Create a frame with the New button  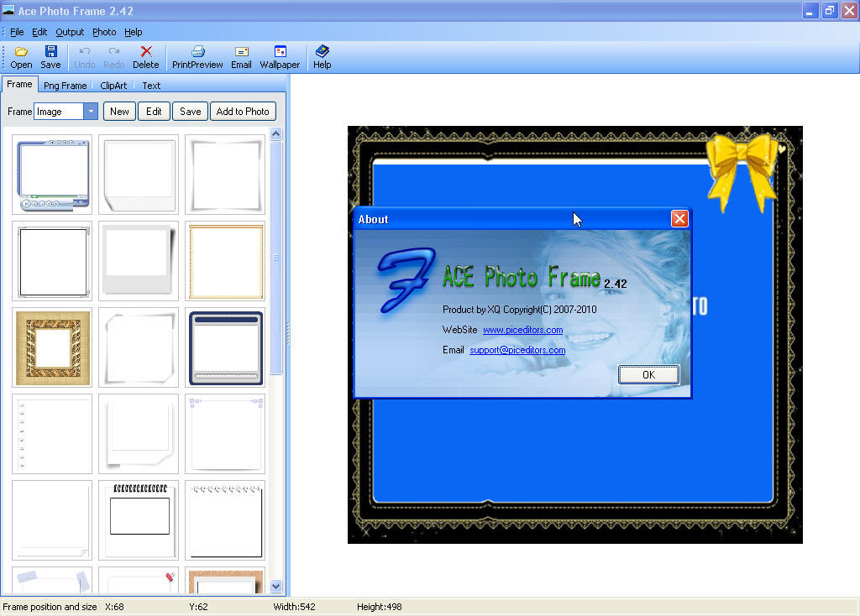(x=118, y=111)
